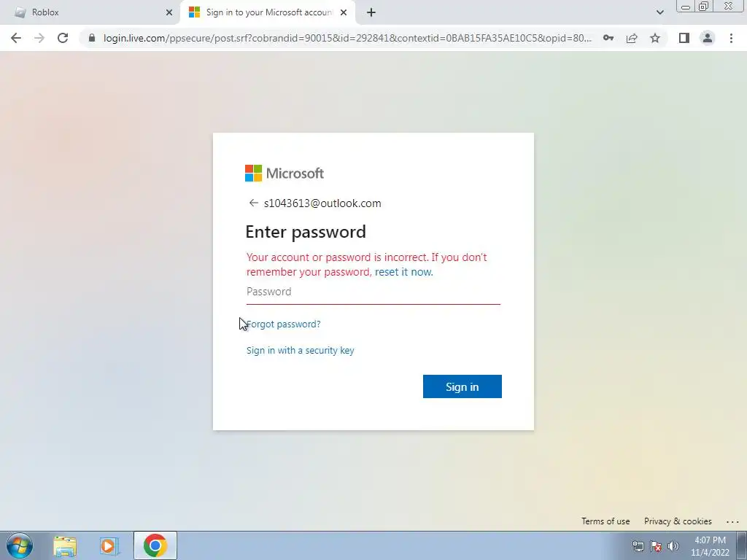Open the Windows Start orb
Viewport: 747px width, 560px height.
[x=20, y=545]
